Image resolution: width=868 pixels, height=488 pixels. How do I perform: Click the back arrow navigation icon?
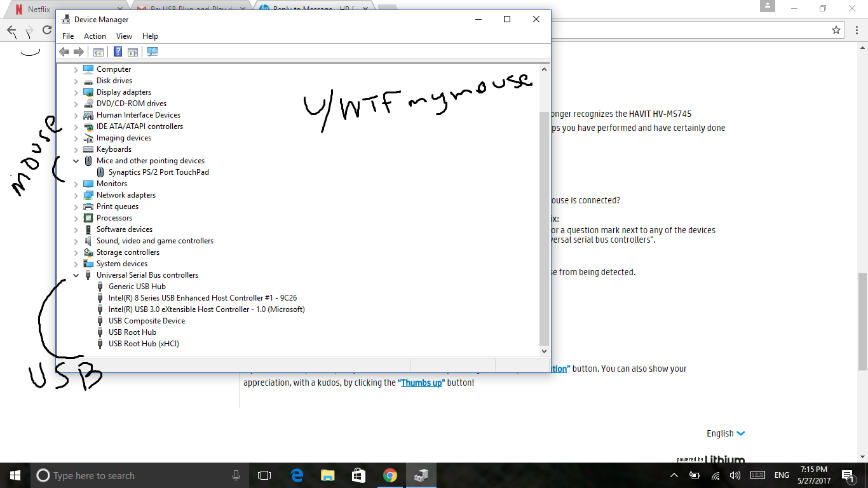(x=64, y=51)
